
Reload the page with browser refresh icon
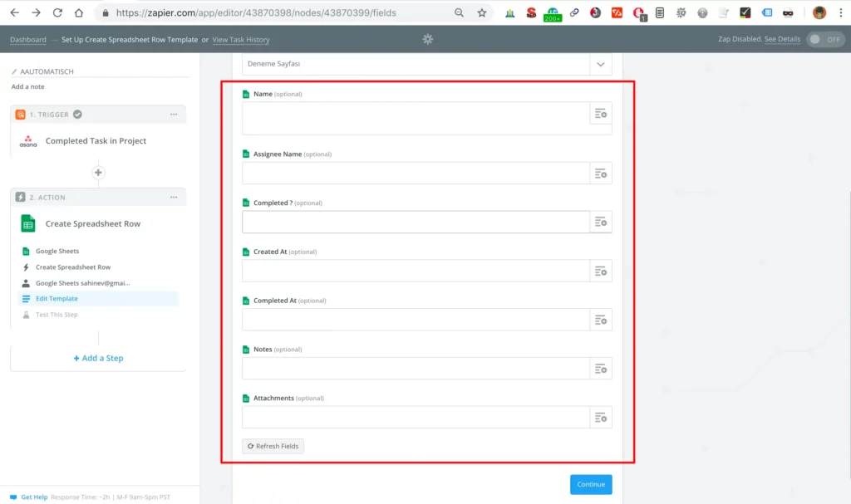57,12
